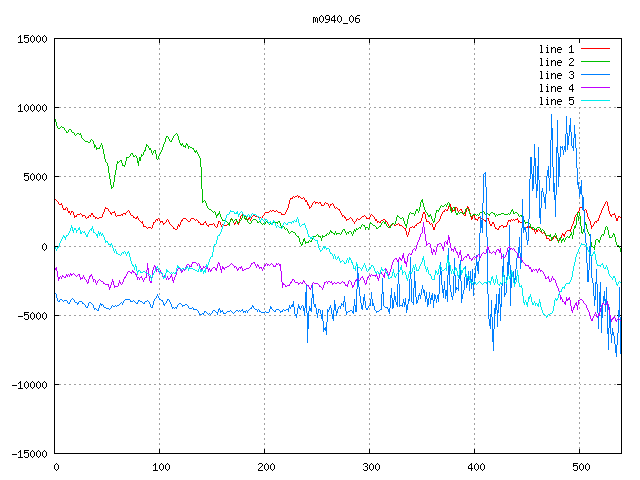The image size is (640, 480).
Task: Click the 100 x-axis tick label
Action: click(160, 466)
